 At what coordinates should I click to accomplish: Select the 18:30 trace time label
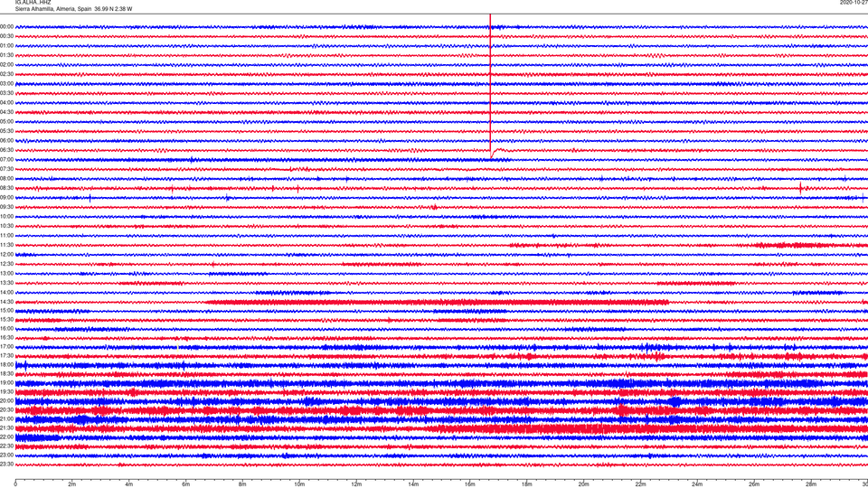(6, 374)
